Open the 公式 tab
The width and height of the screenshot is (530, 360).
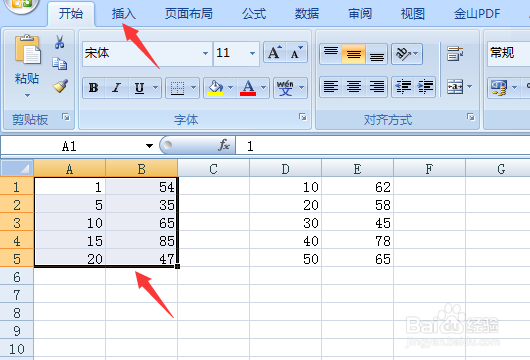tap(254, 14)
